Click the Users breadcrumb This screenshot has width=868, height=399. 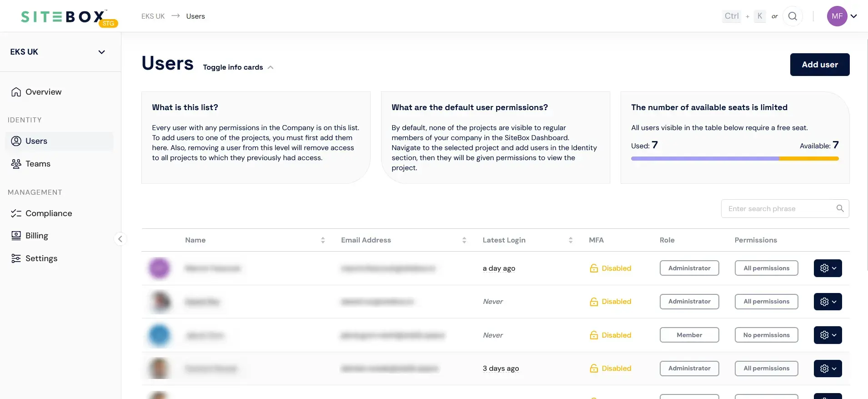pyautogui.click(x=196, y=16)
